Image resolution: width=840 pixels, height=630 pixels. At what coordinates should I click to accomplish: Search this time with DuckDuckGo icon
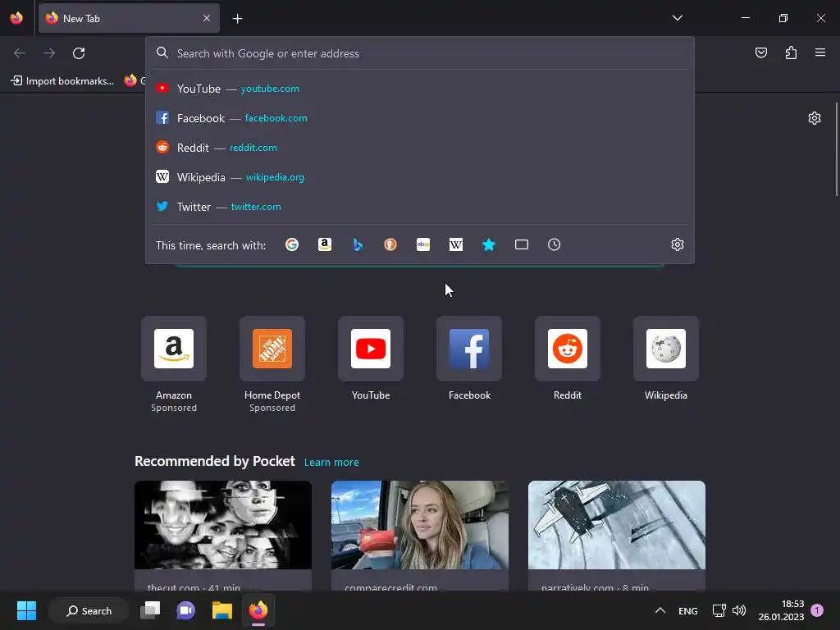tap(390, 244)
